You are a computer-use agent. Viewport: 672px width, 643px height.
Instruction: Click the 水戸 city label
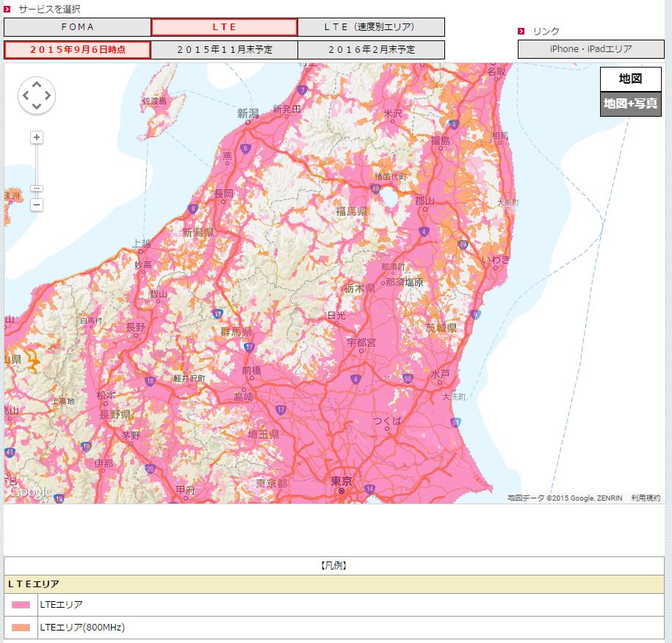440,374
